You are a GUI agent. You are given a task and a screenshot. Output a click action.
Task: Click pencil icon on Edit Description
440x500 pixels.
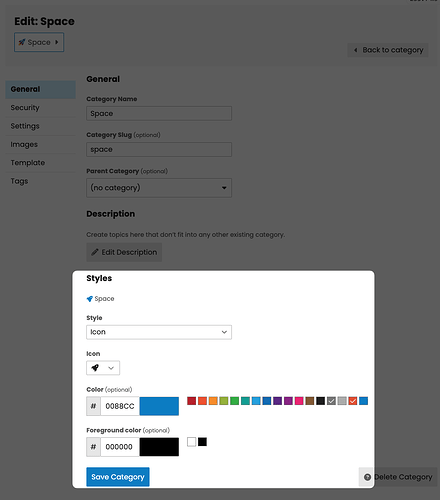(x=95, y=252)
